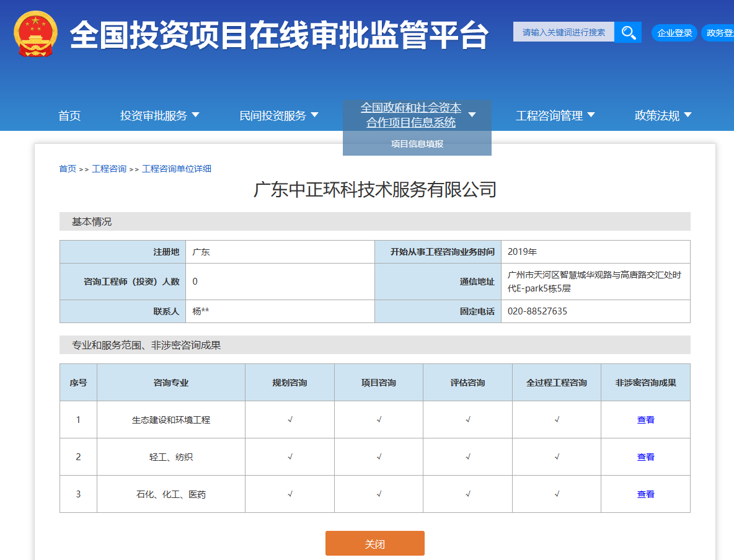734x560 pixels.
Task: Click the 生态建设和环境工程 cell
Action: tap(171, 420)
